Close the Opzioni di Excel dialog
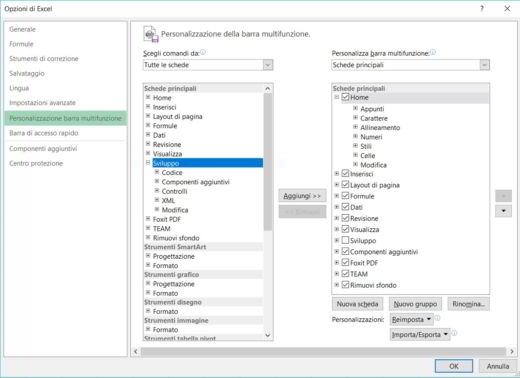This screenshot has height=378, width=520. pyautogui.click(x=507, y=9)
